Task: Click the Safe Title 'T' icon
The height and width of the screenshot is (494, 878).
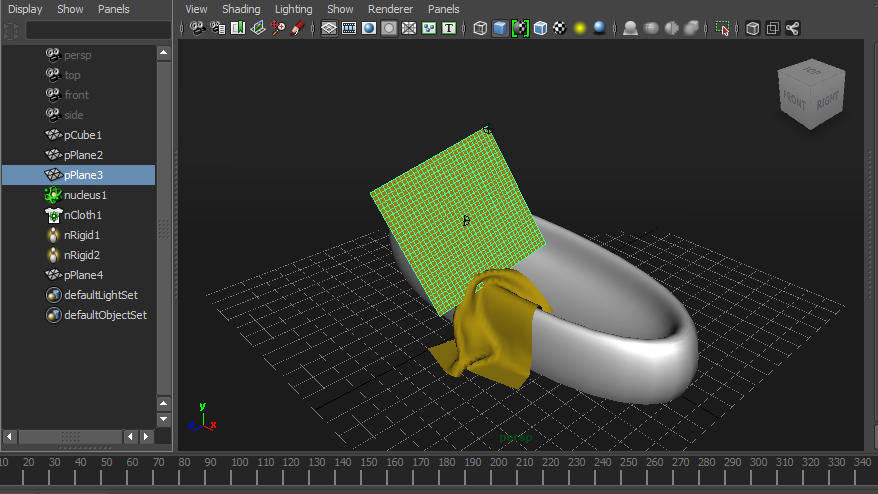Action: click(449, 28)
